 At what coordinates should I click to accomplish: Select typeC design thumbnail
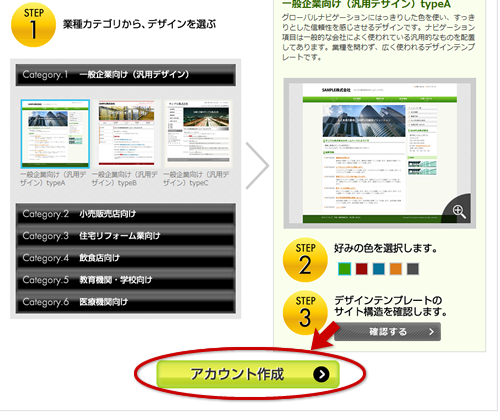[x=199, y=133]
